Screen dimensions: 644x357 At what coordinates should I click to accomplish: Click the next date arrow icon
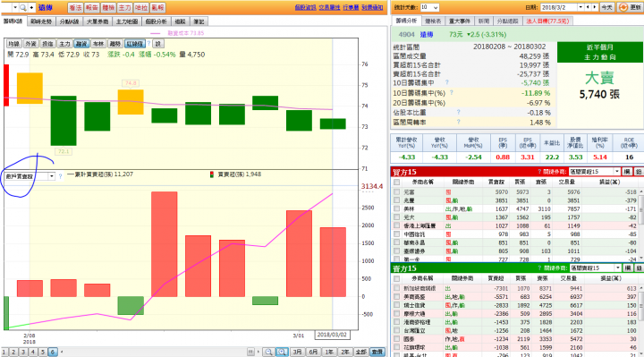pos(594,7)
